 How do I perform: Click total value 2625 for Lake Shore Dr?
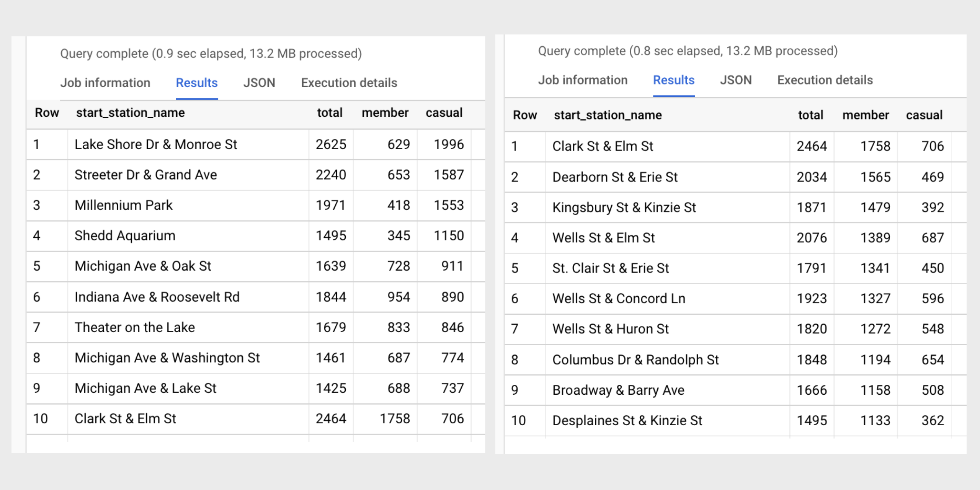tap(331, 144)
